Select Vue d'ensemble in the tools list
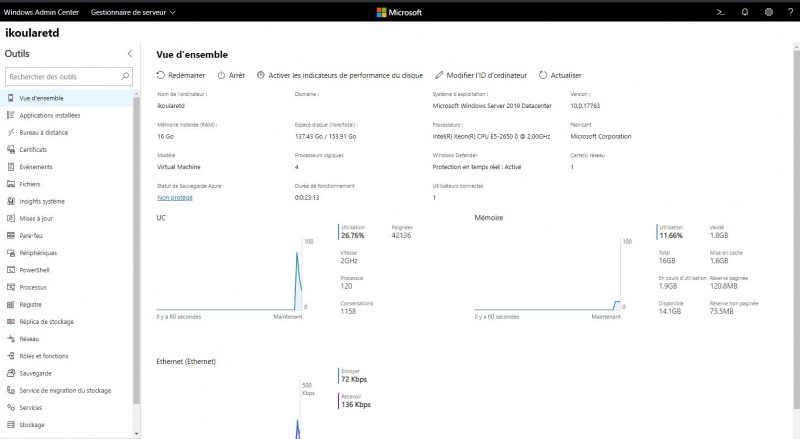Image resolution: width=800 pixels, height=439 pixels. pyautogui.click(x=67, y=98)
